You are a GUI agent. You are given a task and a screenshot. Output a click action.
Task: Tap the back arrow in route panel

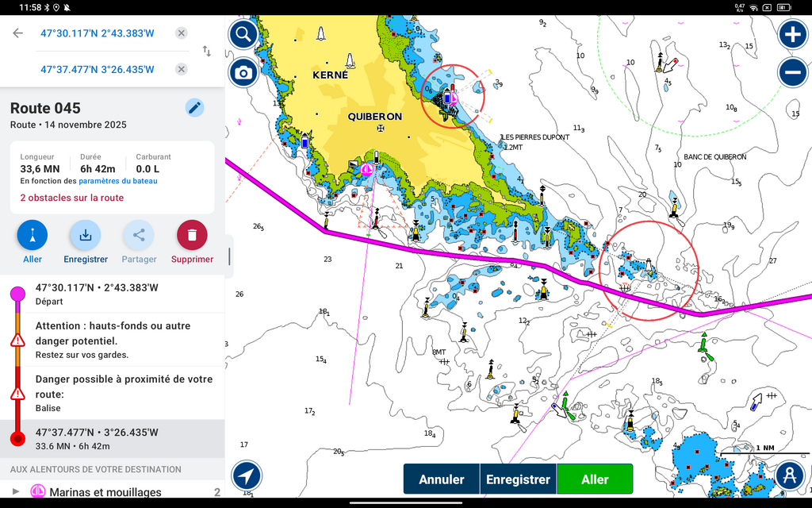tap(17, 33)
